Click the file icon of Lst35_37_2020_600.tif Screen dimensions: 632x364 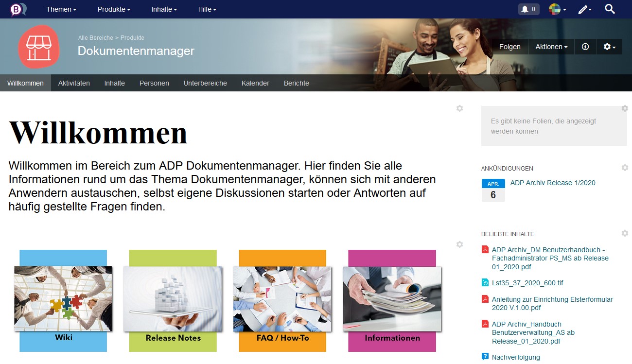pos(485,283)
